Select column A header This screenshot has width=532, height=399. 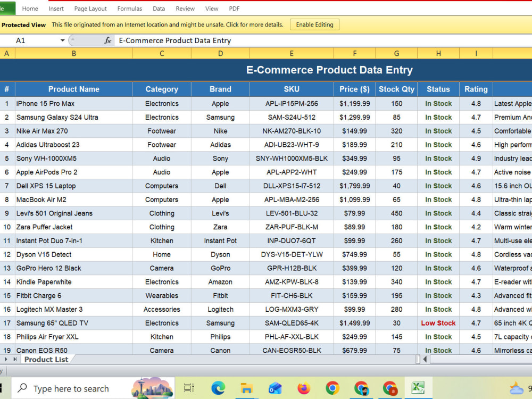[7, 53]
